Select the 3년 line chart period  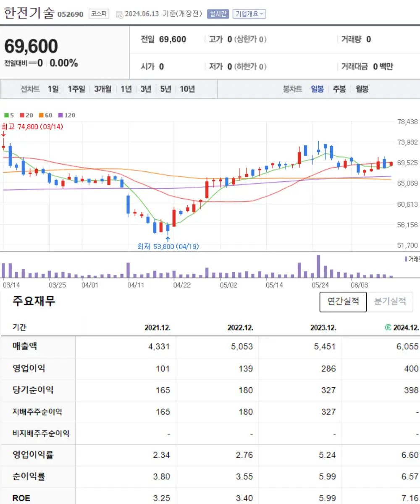coord(146,89)
